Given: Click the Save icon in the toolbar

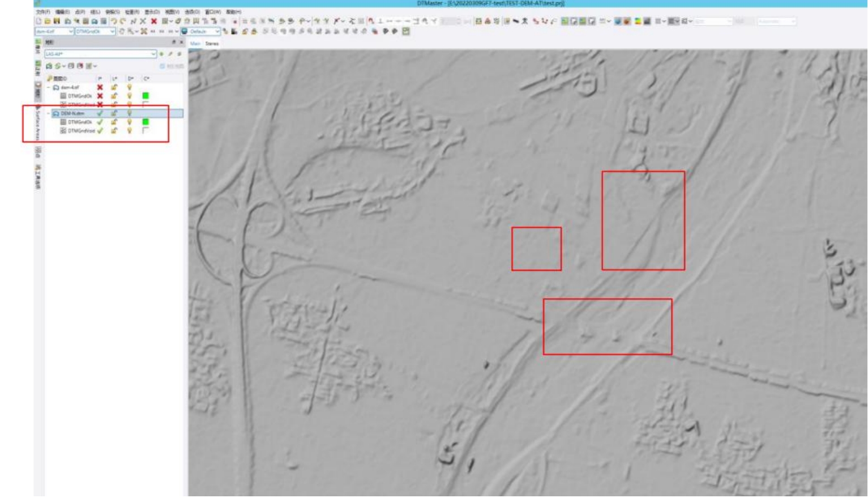Looking at the screenshot, I should click(57, 22).
